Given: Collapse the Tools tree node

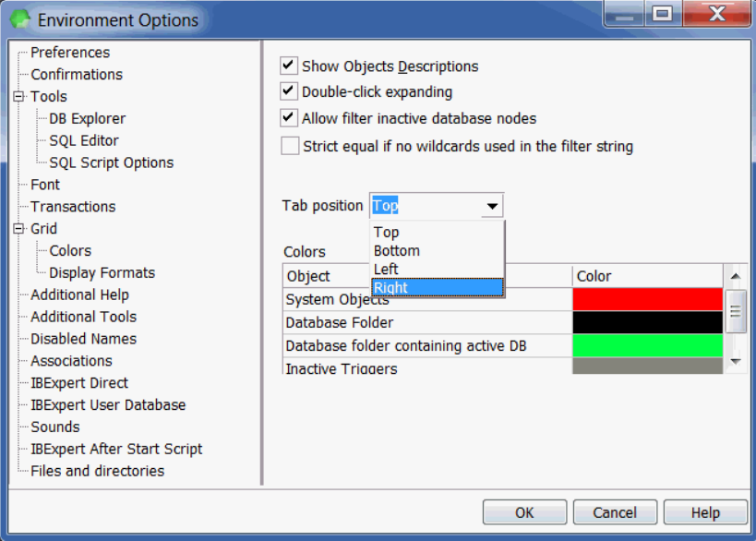Looking at the screenshot, I should pyautogui.click(x=18, y=96).
